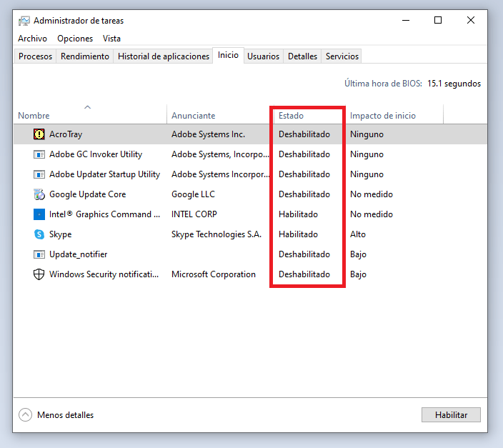Image resolution: width=503 pixels, height=448 pixels.
Task: Click the Task Manager title bar icon
Action: 24,21
